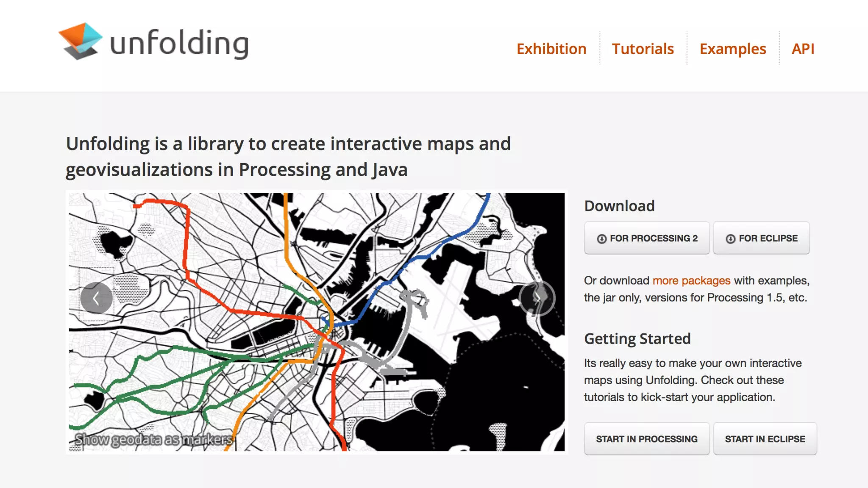The width and height of the screenshot is (868, 488).
Task: Show previous slide in map carousel
Action: [x=97, y=298]
